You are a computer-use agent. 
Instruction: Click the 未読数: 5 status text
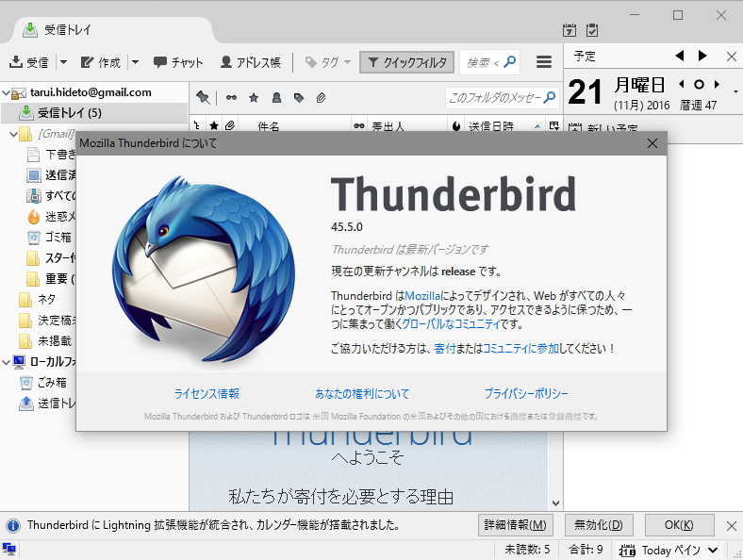pyautogui.click(x=527, y=550)
